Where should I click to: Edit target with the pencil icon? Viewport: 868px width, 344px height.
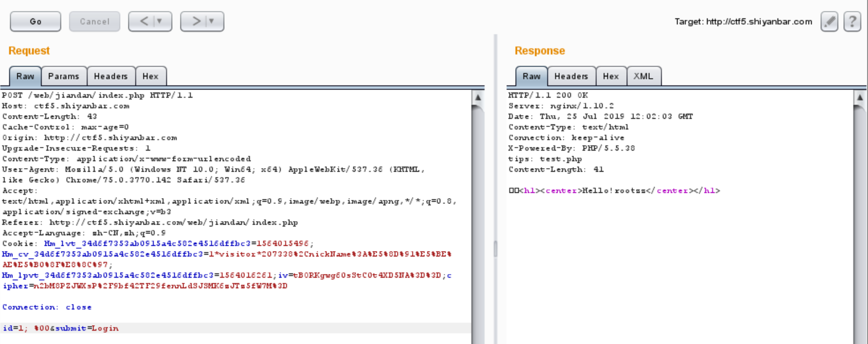829,22
